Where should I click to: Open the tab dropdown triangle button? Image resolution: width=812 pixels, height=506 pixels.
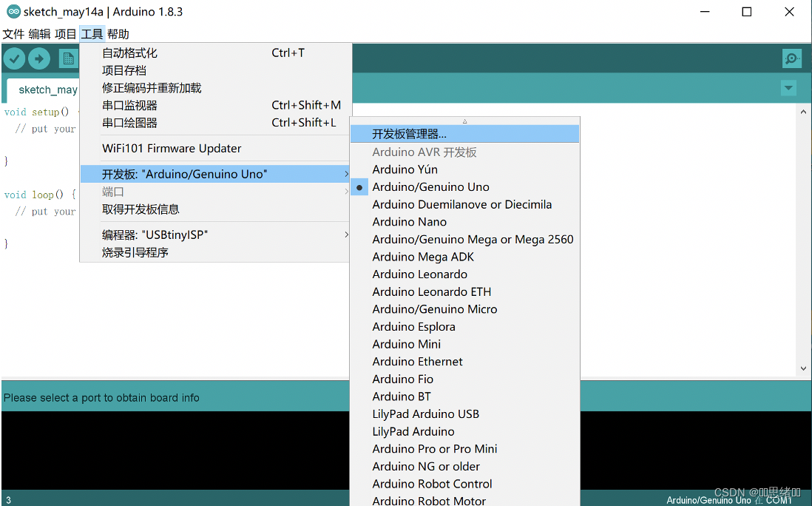(788, 88)
